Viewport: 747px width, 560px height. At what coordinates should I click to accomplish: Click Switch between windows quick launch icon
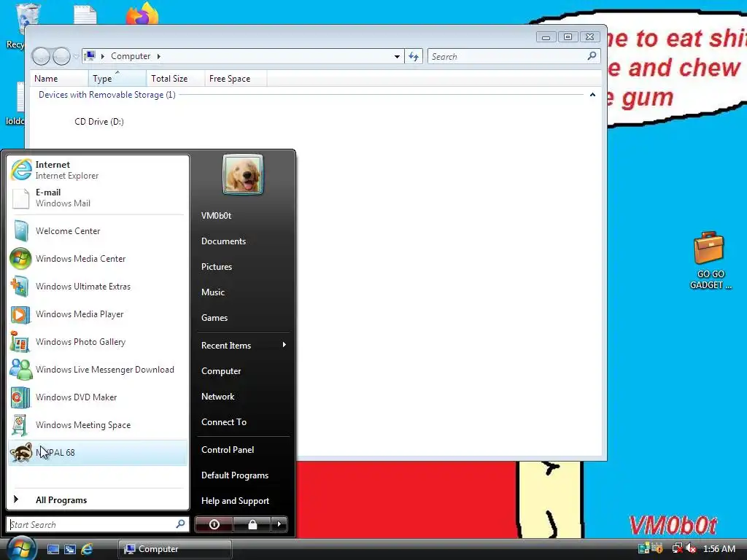coord(70,549)
